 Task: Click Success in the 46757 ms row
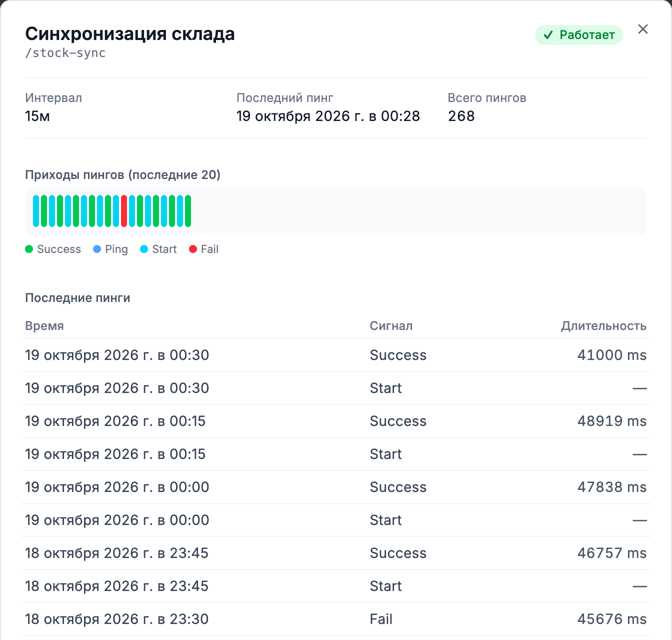(398, 553)
